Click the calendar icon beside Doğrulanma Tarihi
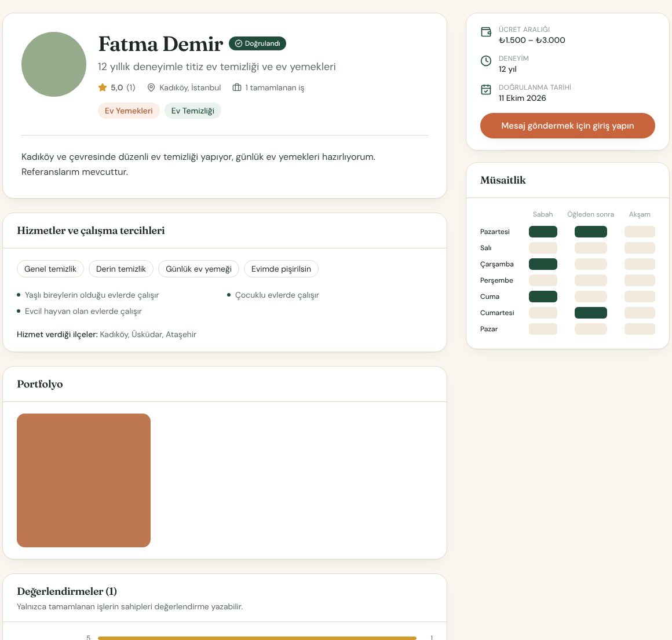Viewport: 672px width, 640px height. click(486, 90)
